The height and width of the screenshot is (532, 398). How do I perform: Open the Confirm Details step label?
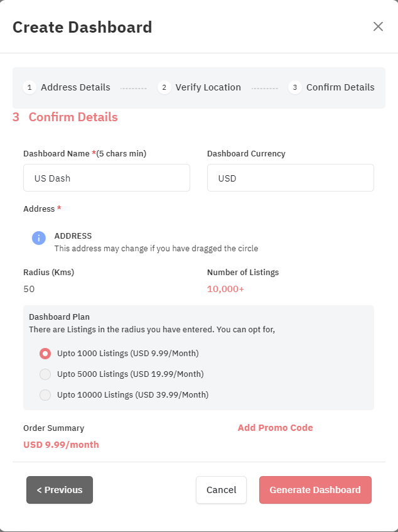click(x=340, y=87)
